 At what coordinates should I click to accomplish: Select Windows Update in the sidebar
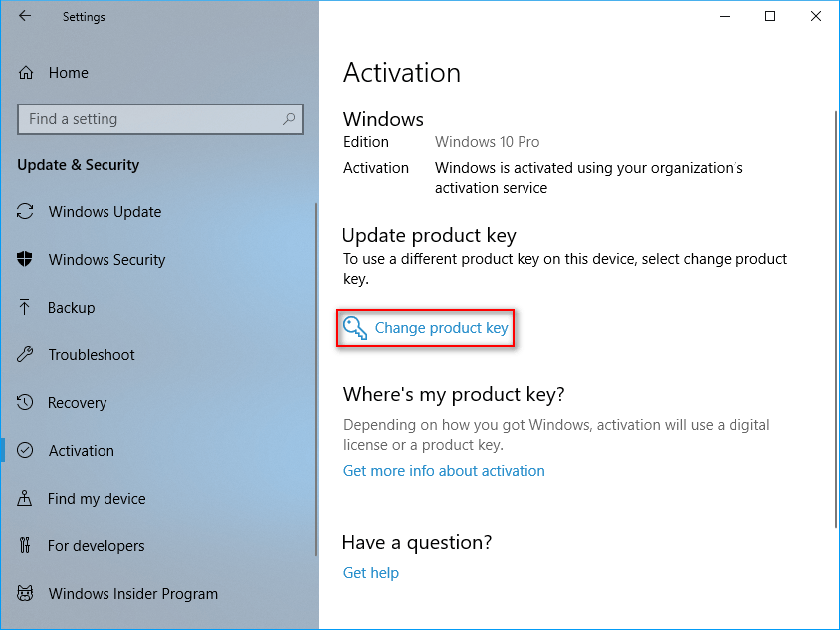coord(105,211)
